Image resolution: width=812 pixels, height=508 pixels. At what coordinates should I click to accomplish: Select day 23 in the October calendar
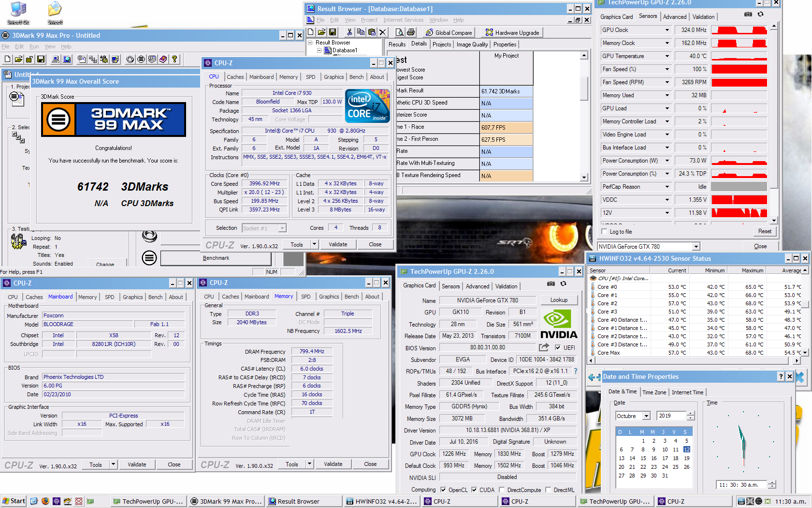pyautogui.click(x=653, y=467)
